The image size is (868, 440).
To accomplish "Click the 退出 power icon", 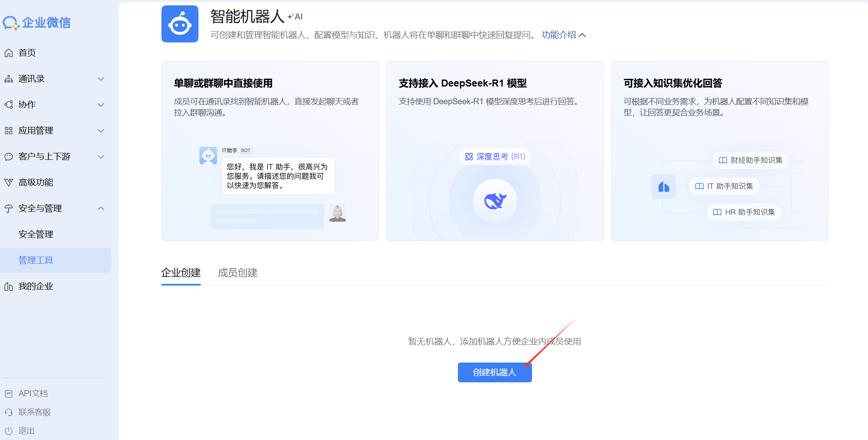I will pos(9,431).
